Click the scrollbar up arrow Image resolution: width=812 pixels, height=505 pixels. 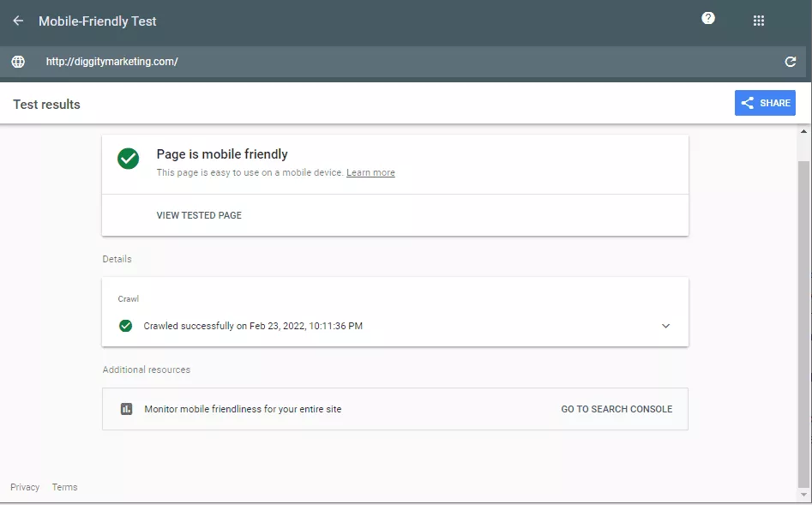[803, 131]
